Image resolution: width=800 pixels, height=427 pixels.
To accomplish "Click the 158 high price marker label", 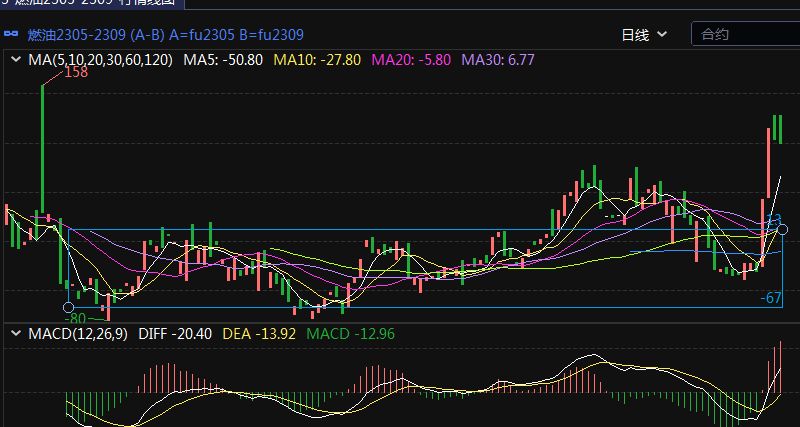I will tap(75, 72).
